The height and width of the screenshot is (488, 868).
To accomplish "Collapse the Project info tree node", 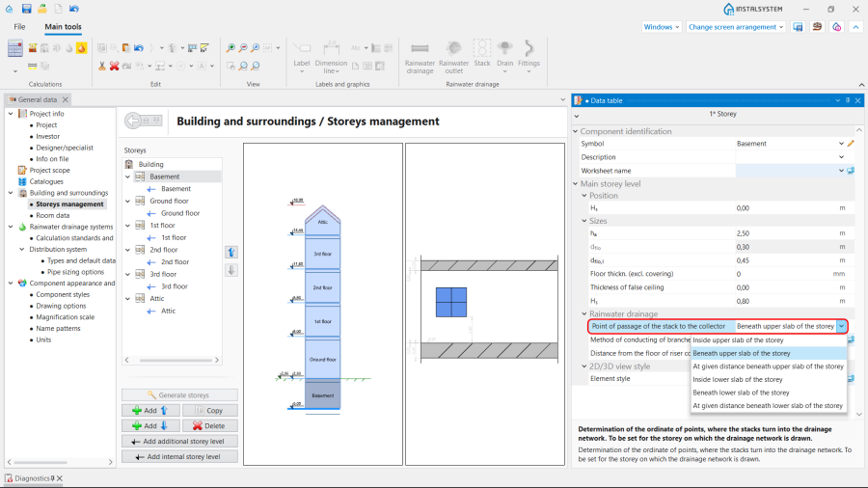I will [x=11, y=114].
